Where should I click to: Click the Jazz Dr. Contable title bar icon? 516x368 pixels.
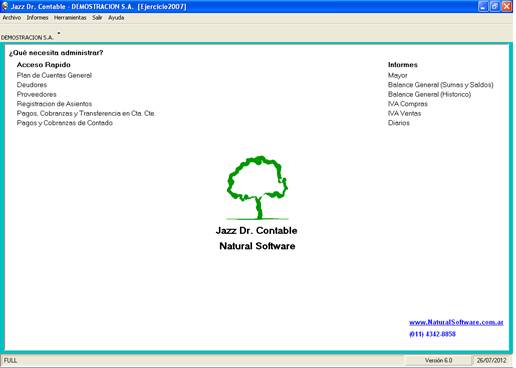(x=5, y=6)
